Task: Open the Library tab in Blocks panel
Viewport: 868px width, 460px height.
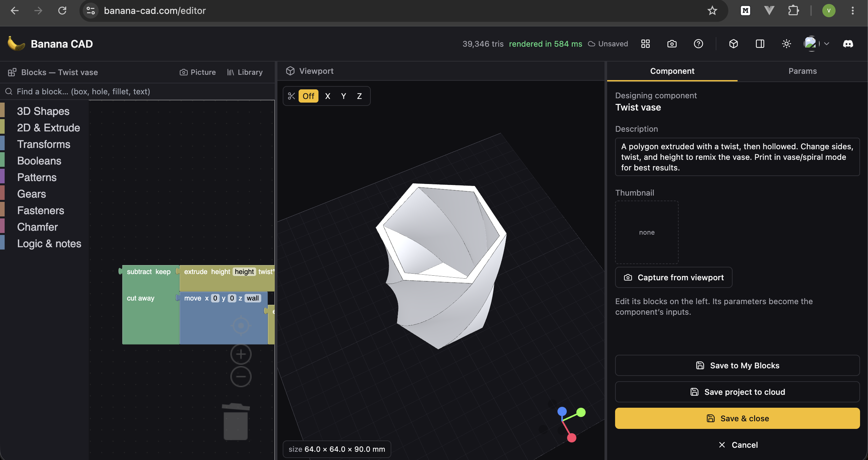Action: 245,72
